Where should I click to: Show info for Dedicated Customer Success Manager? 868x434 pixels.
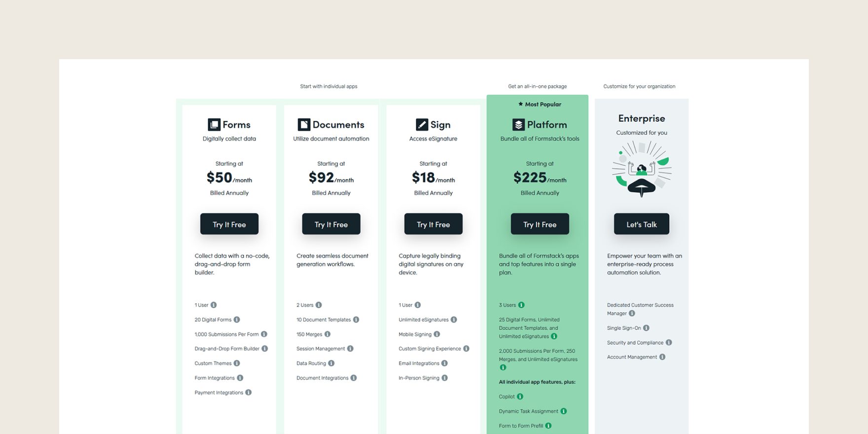632,313
